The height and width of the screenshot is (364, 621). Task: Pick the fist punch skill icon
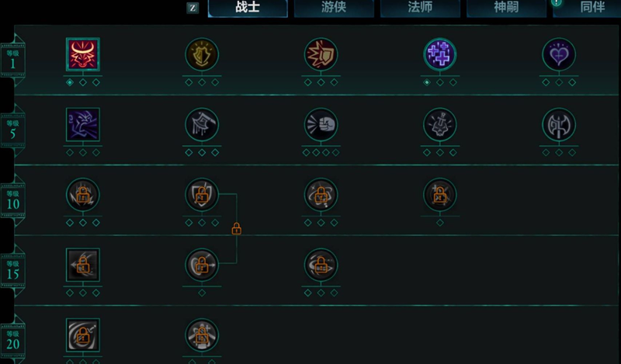coord(321,124)
